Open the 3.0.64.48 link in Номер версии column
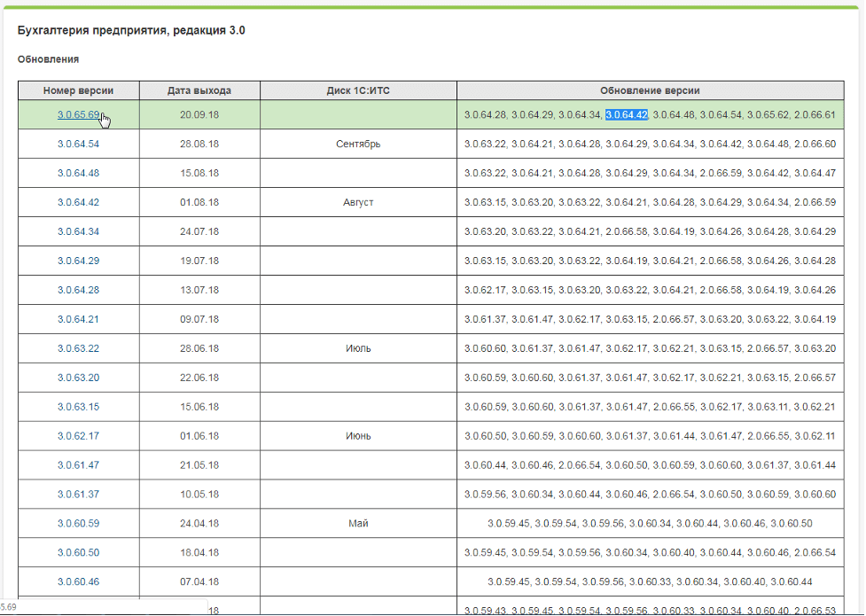Viewport: 866px width, 616px height. (78, 174)
